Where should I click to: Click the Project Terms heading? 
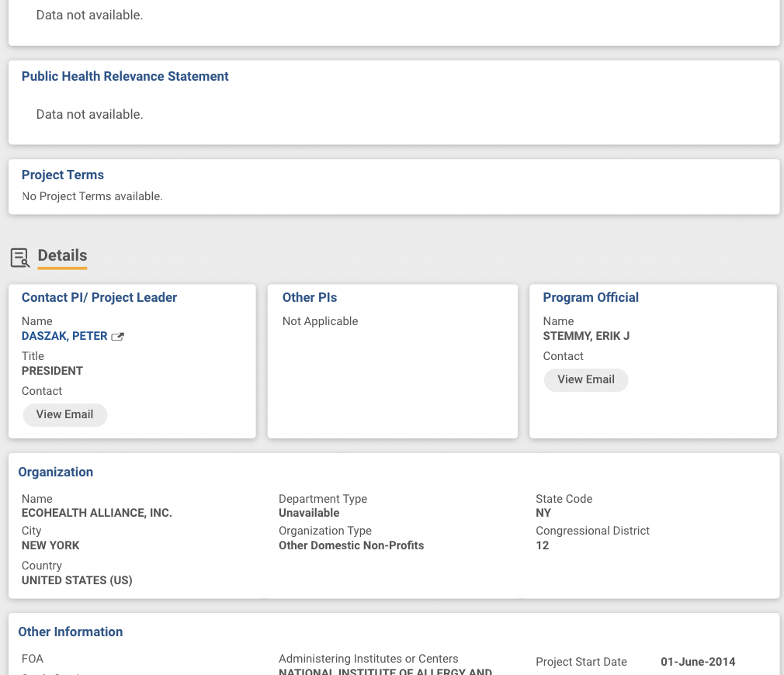click(63, 175)
